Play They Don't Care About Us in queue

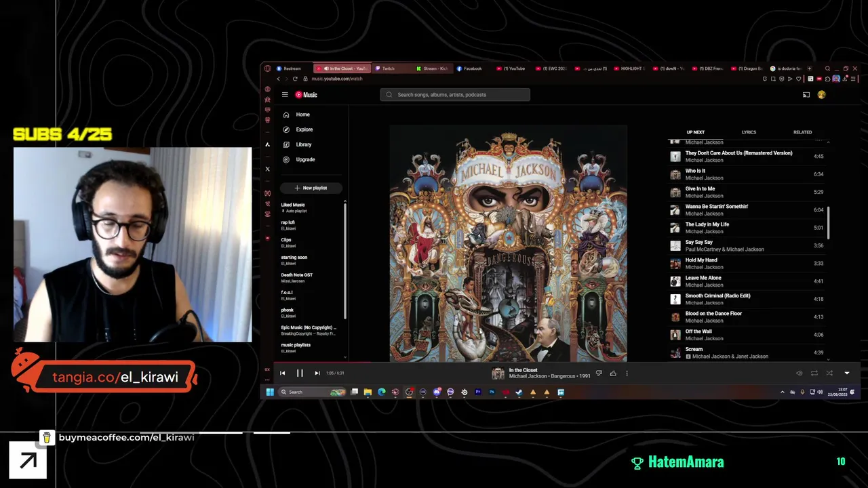point(746,157)
